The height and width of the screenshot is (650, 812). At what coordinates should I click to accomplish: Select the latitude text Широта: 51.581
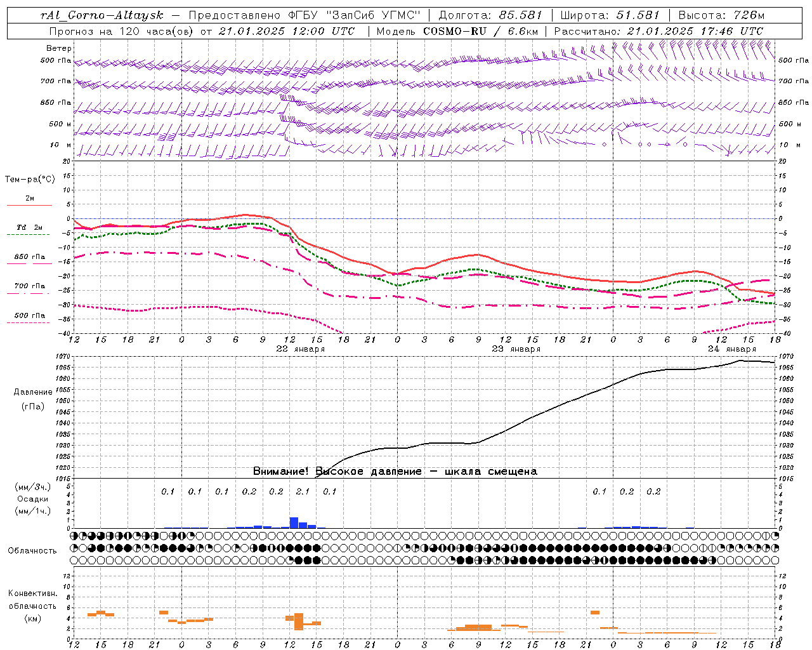click(x=610, y=15)
